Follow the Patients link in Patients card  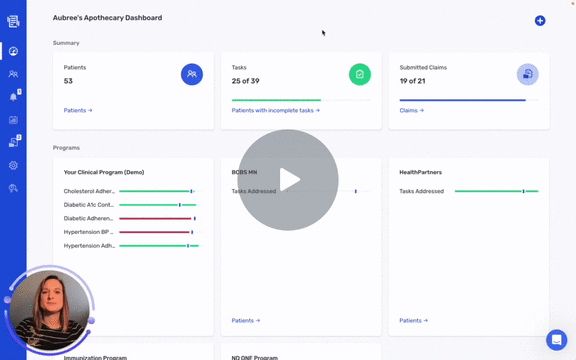[78, 110]
